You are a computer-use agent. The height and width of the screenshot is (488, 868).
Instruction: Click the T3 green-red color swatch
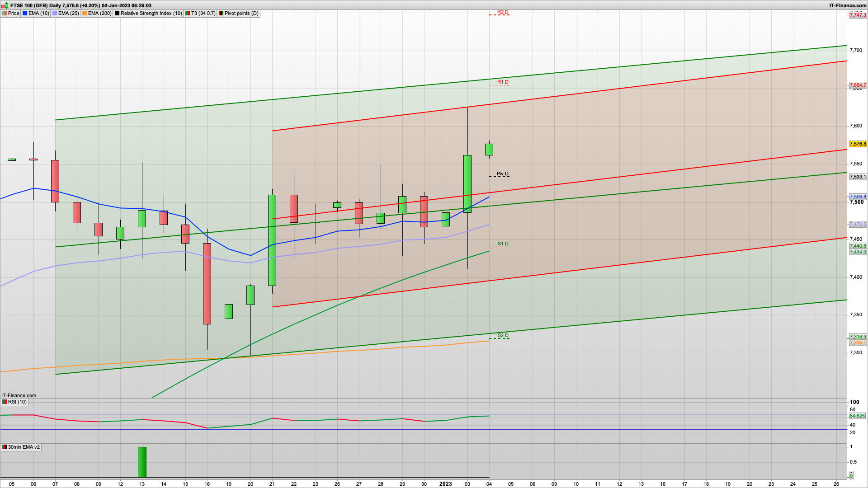pos(187,13)
